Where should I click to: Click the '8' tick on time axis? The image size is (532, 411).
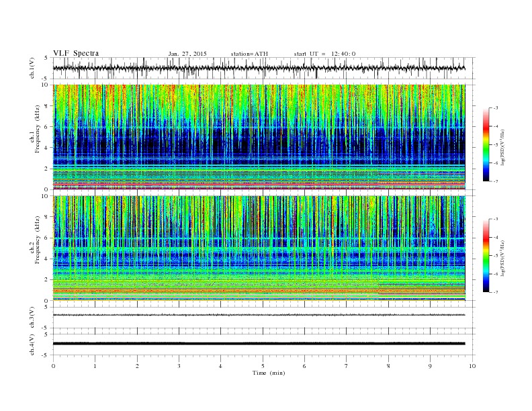point(388,366)
